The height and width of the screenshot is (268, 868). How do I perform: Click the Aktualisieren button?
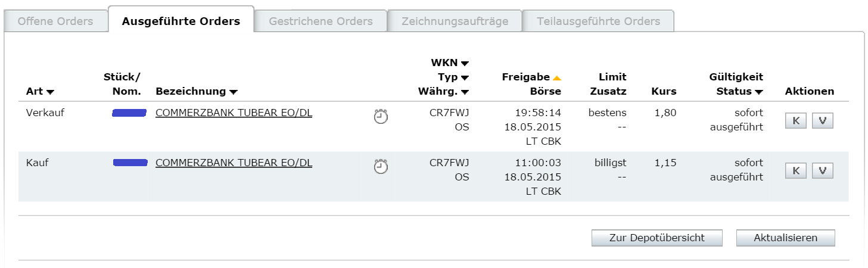click(x=785, y=238)
